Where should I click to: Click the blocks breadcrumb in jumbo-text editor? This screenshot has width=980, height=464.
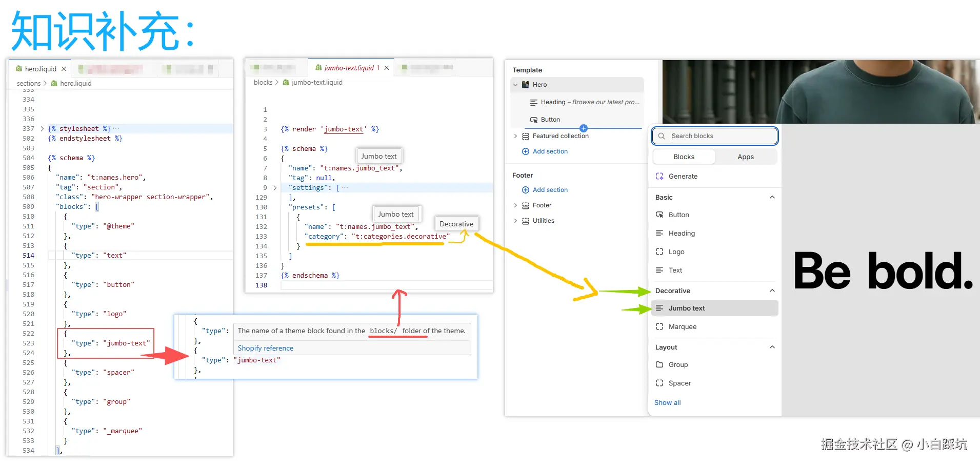click(263, 82)
